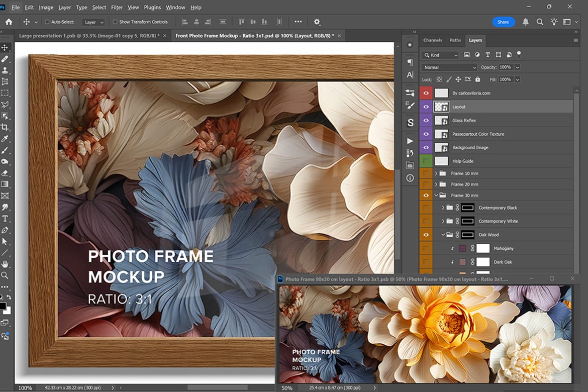Click the Opacity 100% value field
Image resolution: width=588 pixels, height=392 pixels.
click(x=505, y=67)
